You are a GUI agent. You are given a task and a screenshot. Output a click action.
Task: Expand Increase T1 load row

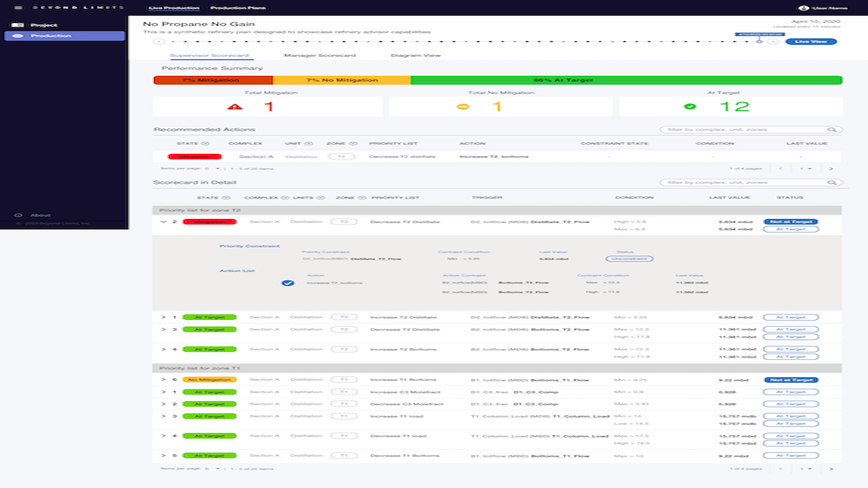(x=163, y=416)
